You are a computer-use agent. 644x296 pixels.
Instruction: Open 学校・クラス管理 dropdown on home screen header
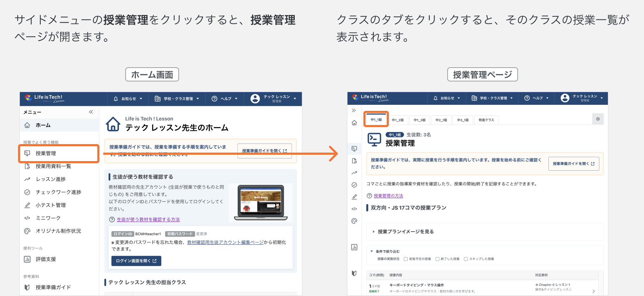[x=177, y=99]
